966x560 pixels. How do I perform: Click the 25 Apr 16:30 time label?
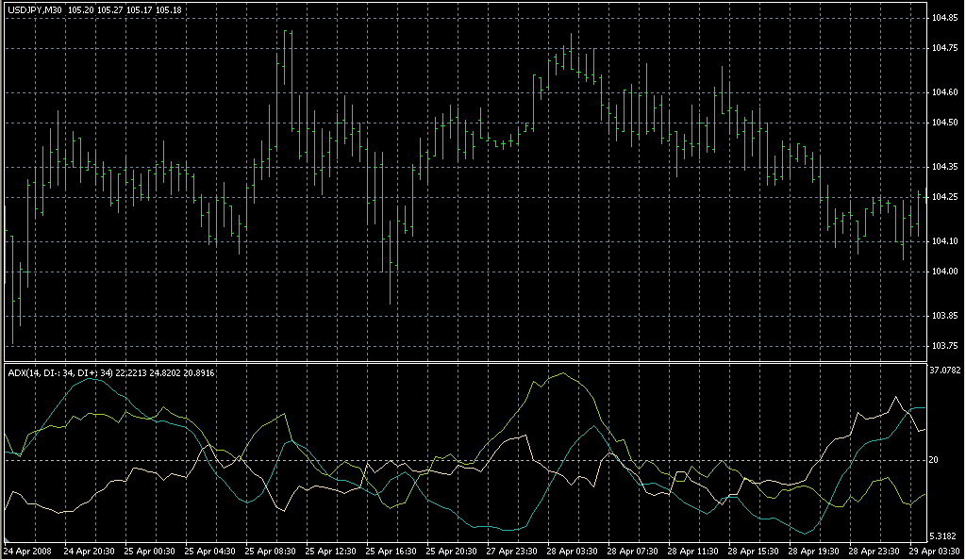[x=393, y=550]
